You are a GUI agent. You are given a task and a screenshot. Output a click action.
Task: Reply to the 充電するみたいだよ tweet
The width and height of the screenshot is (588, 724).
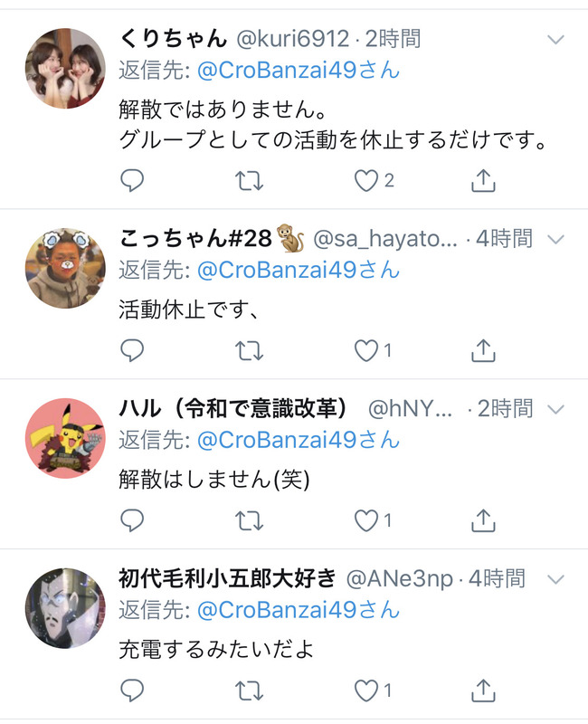132,691
